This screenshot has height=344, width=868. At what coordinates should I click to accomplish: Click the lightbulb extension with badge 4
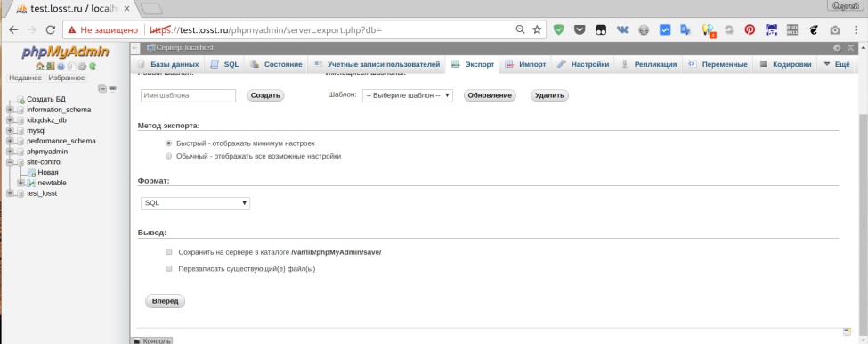point(708,30)
